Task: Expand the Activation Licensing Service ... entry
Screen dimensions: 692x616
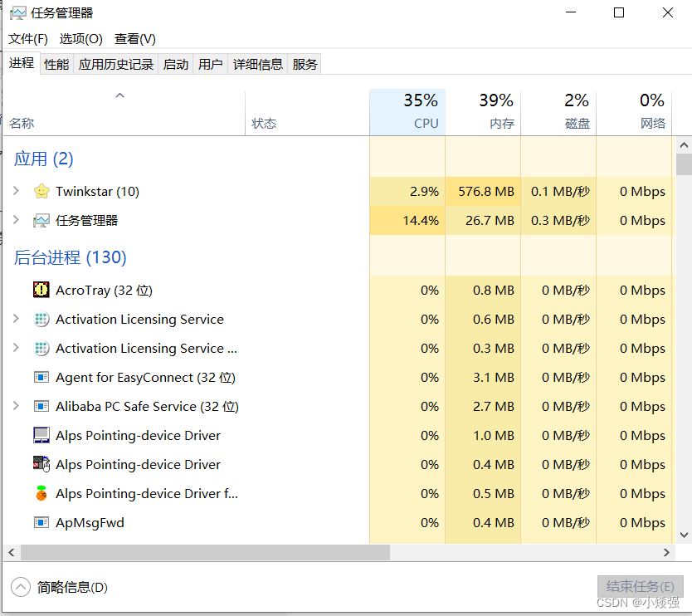Action: pyautogui.click(x=16, y=348)
